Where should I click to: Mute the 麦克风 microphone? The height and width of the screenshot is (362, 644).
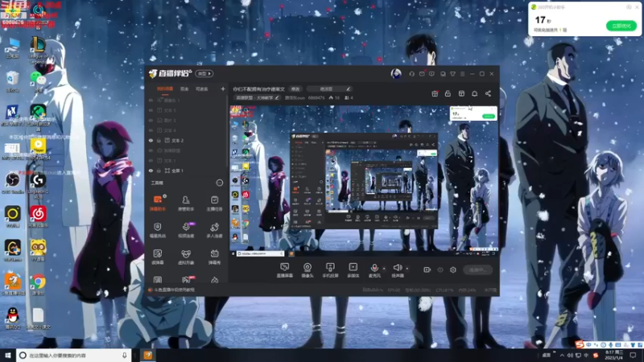(x=374, y=270)
